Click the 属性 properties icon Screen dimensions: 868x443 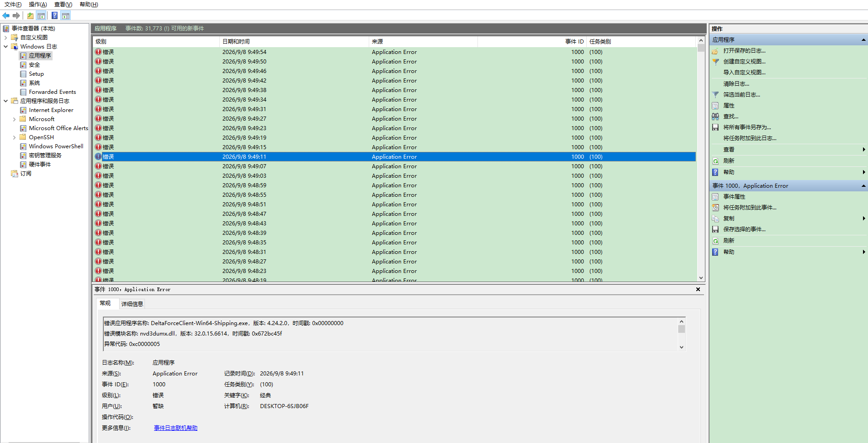(715, 106)
